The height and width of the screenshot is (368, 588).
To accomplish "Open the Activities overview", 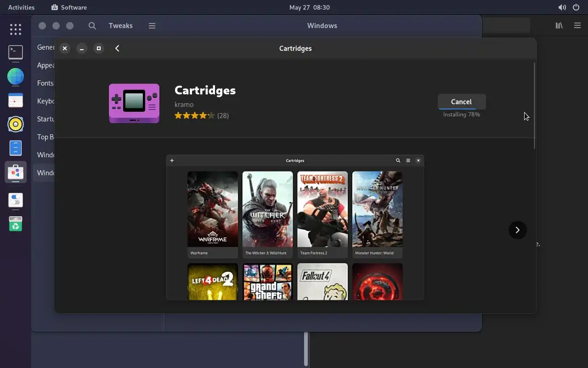I will [x=21, y=7].
